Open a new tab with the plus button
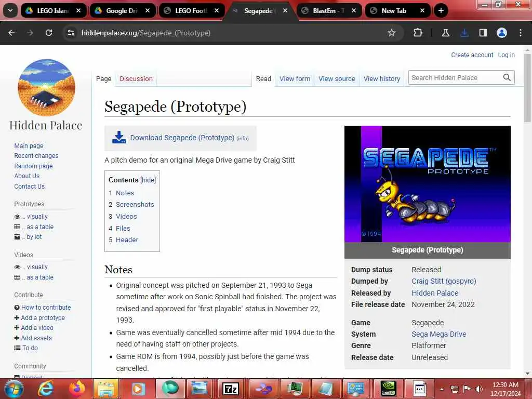Screen dimensions: 532x399 (x=441, y=10)
